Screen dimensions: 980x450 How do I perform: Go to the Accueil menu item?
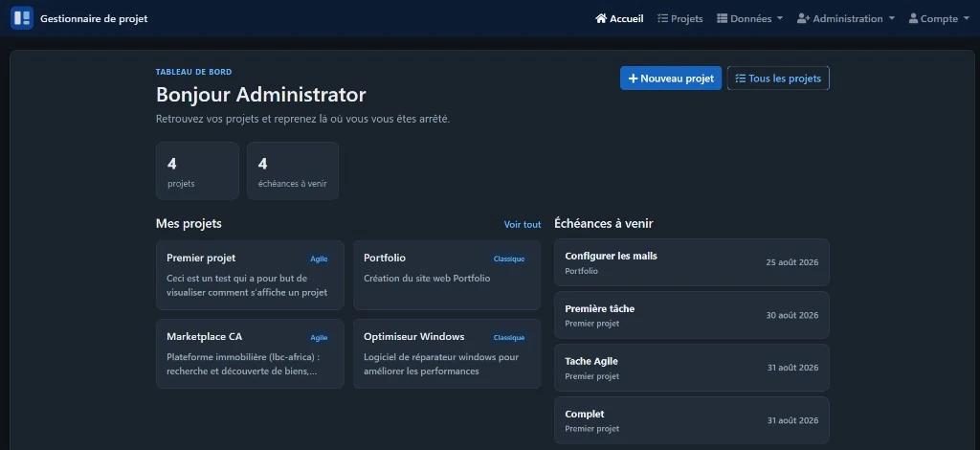pos(619,19)
